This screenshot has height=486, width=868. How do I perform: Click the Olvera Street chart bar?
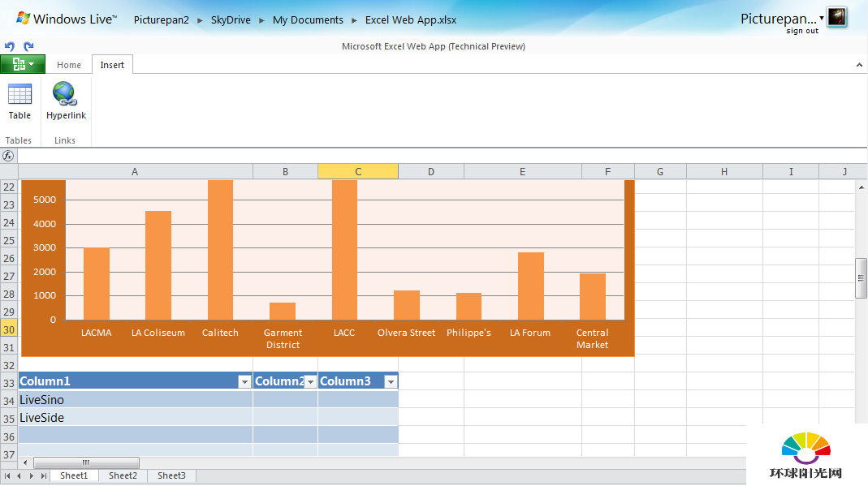point(407,305)
